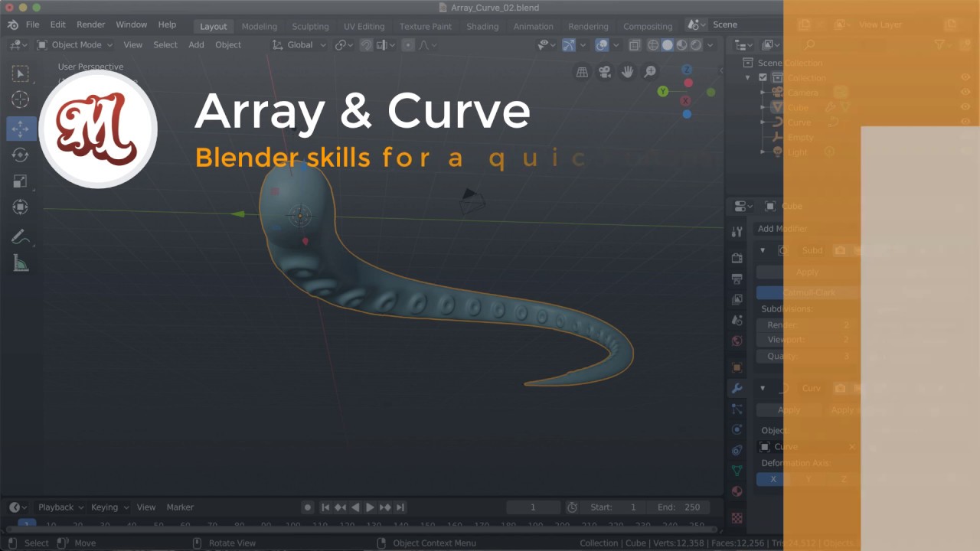Switch to the Sculpting workspace tab
This screenshot has height=551, width=980.
pos(310,26)
